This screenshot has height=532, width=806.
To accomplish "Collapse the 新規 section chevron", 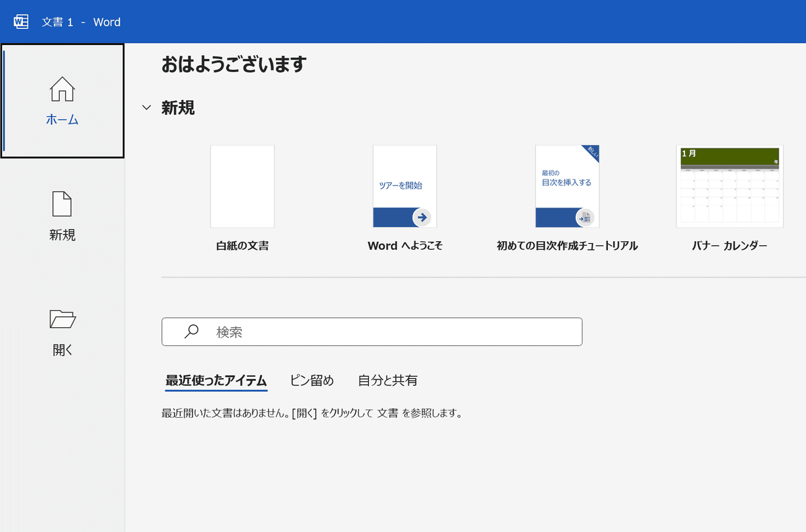I will 147,107.
